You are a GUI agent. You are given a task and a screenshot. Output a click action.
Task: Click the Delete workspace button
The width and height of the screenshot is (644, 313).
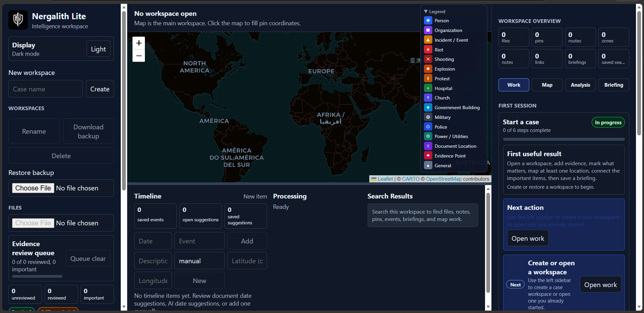coord(61,156)
